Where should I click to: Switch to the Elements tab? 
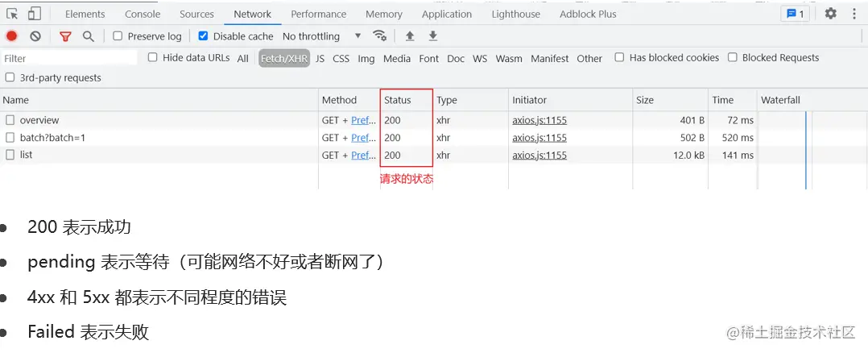tap(85, 14)
